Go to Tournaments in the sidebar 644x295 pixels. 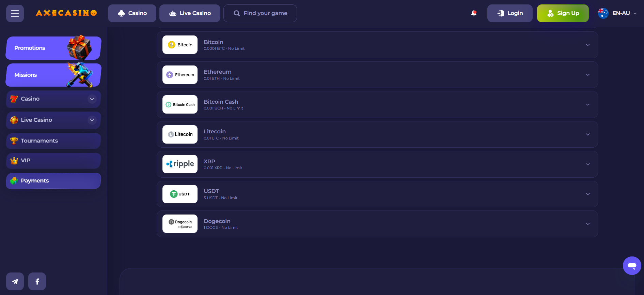tap(53, 141)
